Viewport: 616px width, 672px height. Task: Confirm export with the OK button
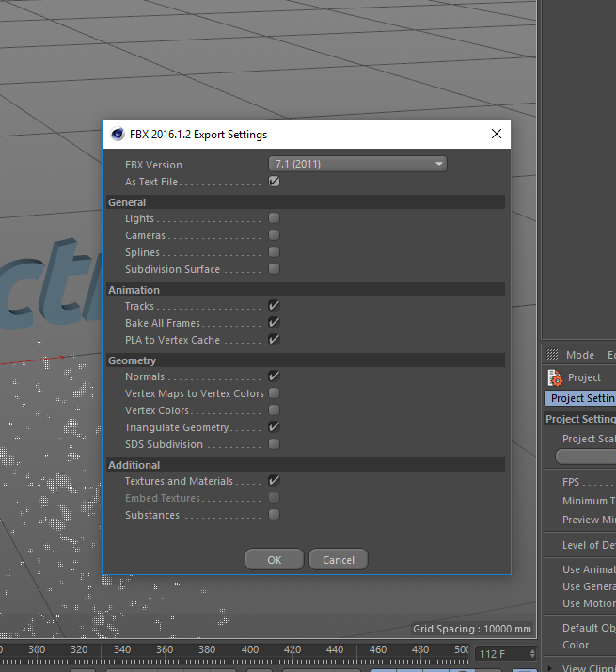tap(275, 560)
